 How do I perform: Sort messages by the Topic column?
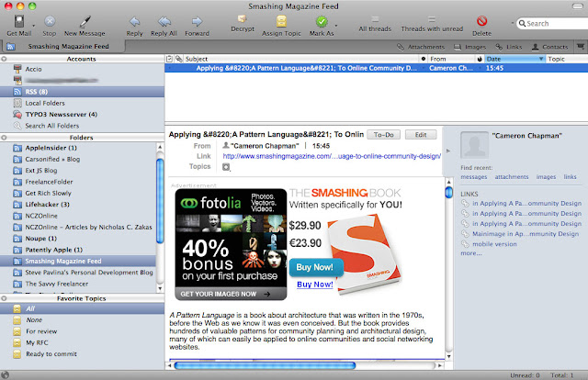coord(566,59)
